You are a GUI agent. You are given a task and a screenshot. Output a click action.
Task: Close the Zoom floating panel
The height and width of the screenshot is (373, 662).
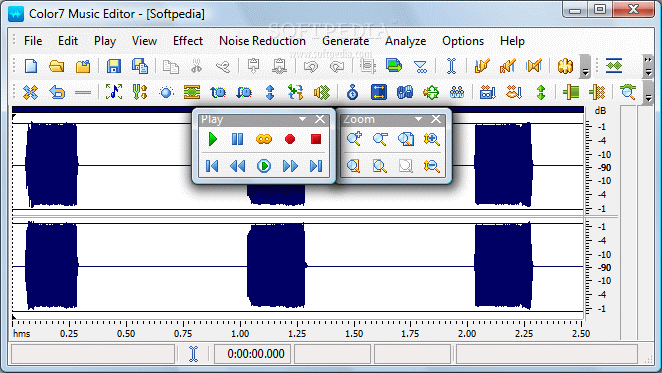tap(436, 120)
